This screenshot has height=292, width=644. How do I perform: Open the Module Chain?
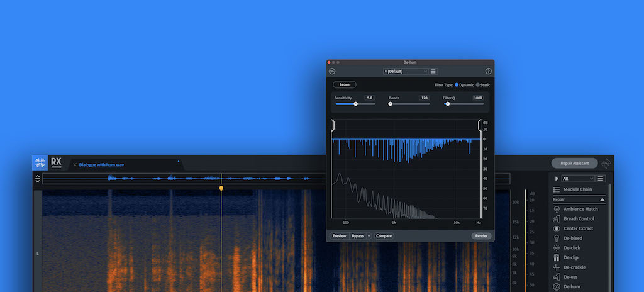(572, 189)
